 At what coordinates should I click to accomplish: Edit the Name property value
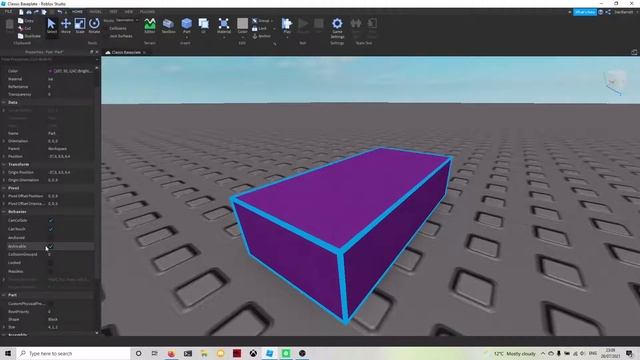(71, 133)
